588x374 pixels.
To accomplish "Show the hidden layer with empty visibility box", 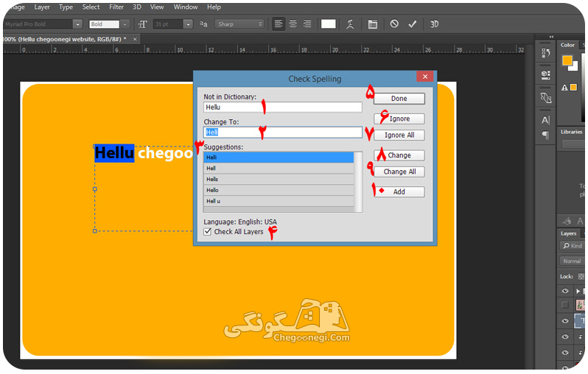I will [565, 305].
